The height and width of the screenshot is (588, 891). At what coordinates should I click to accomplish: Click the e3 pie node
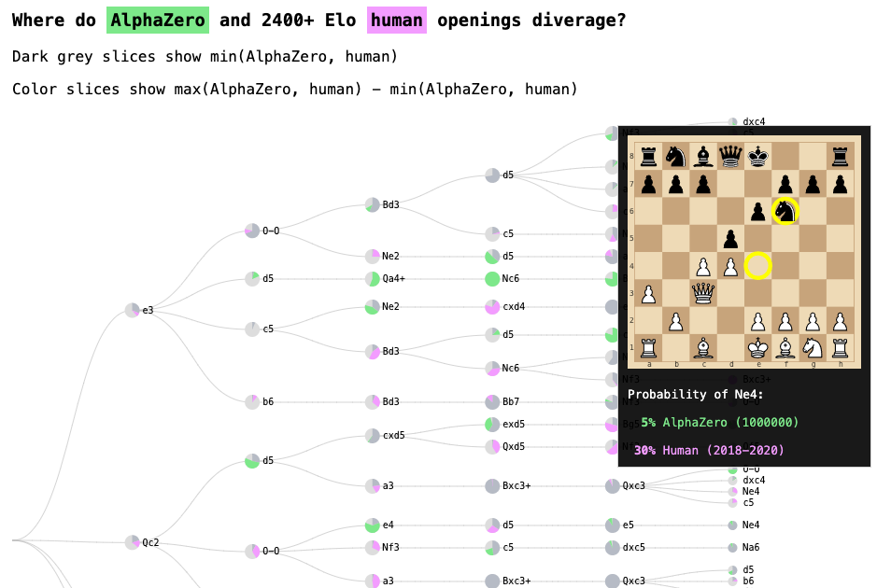[133, 310]
